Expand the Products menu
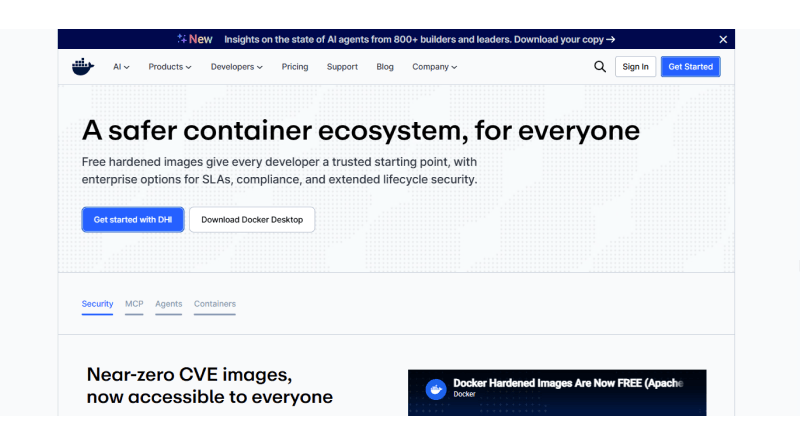The height and width of the screenshot is (445, 800). click(170, 67)
